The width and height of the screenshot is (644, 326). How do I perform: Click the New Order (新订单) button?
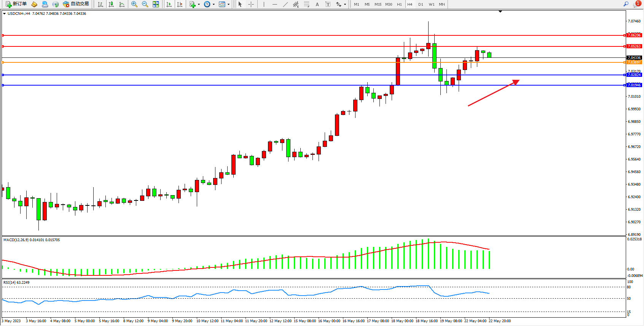(x=16, y=4)
